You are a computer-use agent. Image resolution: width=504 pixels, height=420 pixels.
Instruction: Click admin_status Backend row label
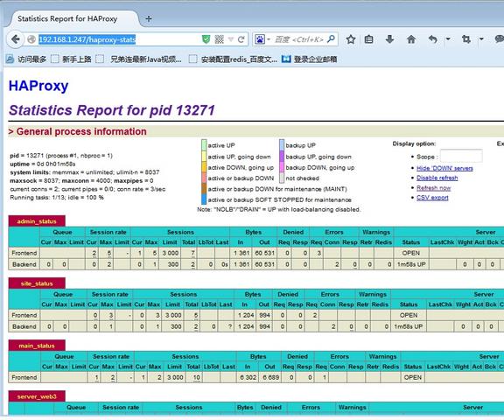pos(24,264)
